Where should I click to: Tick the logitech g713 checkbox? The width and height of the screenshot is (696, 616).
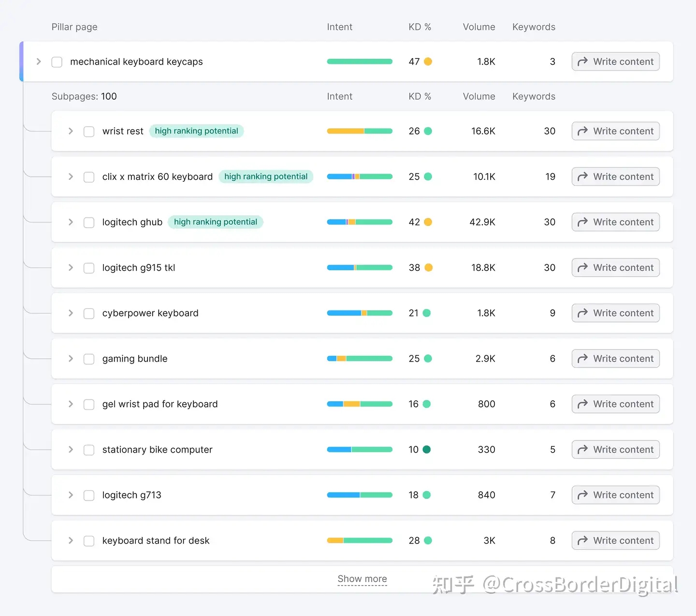[89, 495]
